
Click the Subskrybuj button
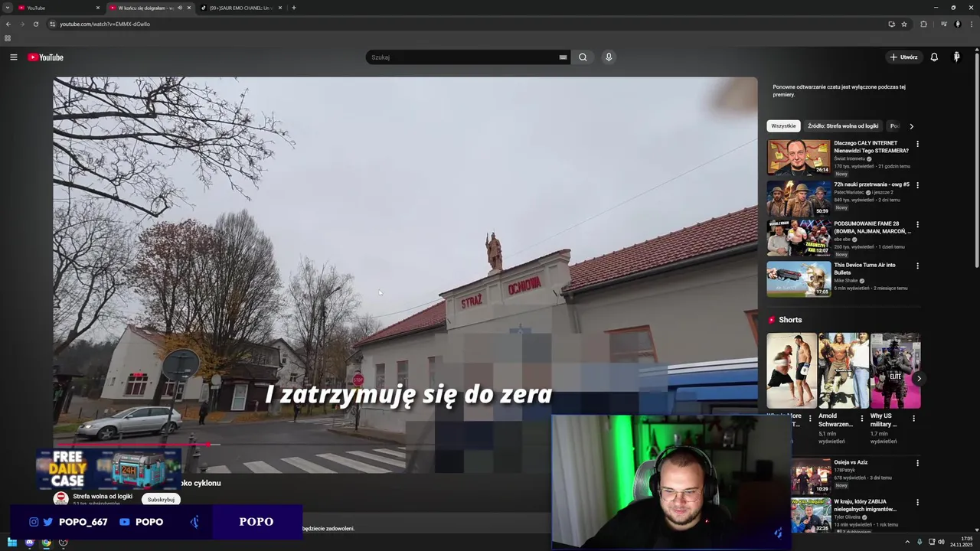(161, 499)
